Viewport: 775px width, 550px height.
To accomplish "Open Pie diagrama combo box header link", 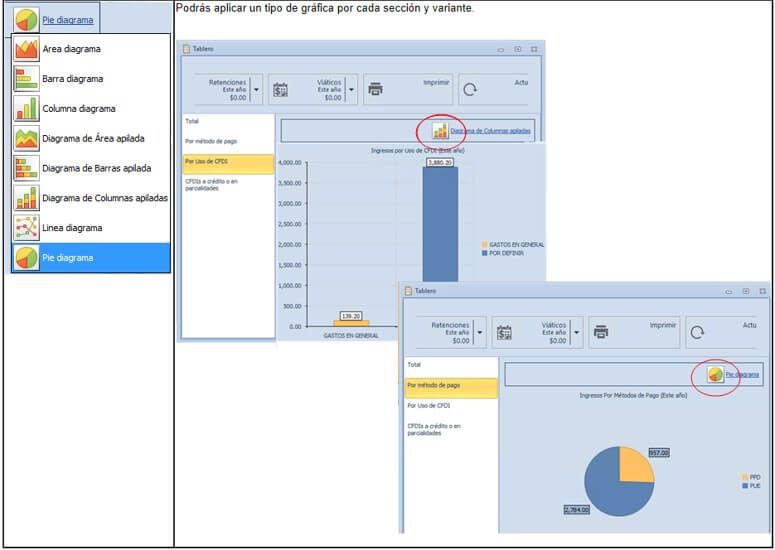I will [x=68, y=20].
